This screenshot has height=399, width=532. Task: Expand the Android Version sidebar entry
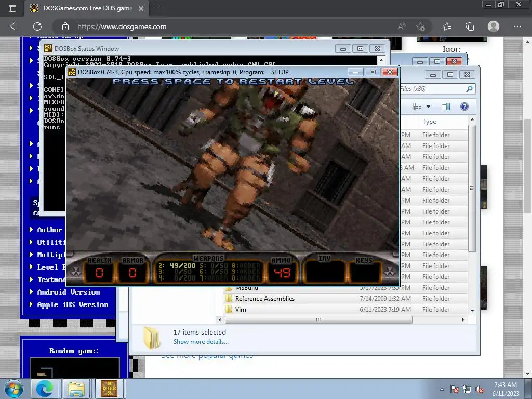point(31,292)
